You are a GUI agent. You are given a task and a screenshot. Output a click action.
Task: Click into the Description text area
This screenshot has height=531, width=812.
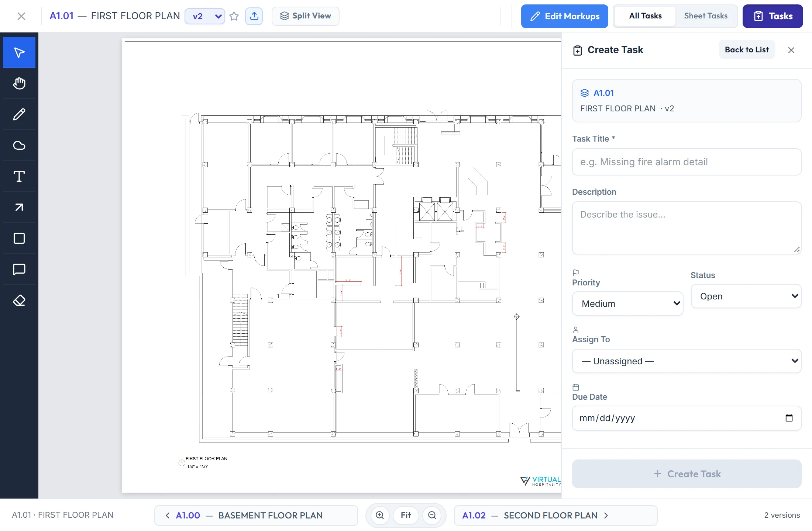tap(687, 228)
